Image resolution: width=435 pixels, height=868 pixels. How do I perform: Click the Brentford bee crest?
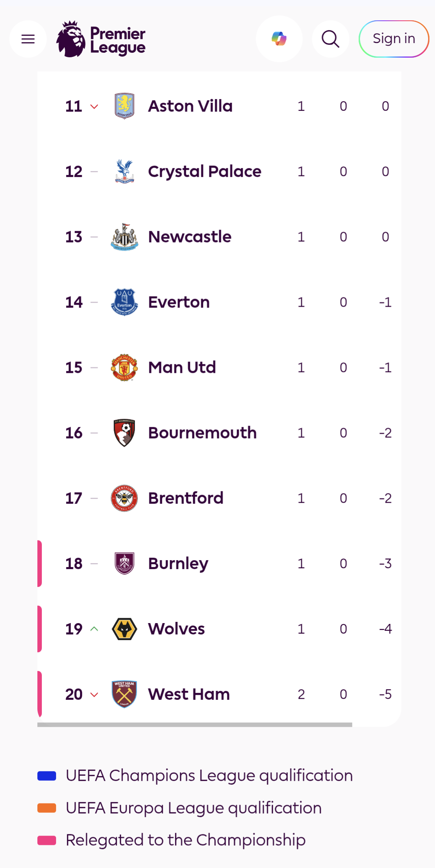[124, 498]
